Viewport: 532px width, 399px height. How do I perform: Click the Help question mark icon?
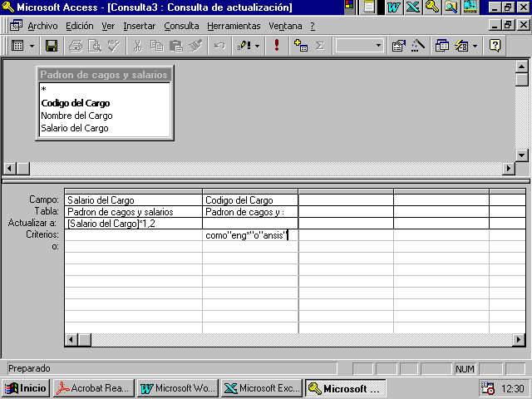pos(495,46)
